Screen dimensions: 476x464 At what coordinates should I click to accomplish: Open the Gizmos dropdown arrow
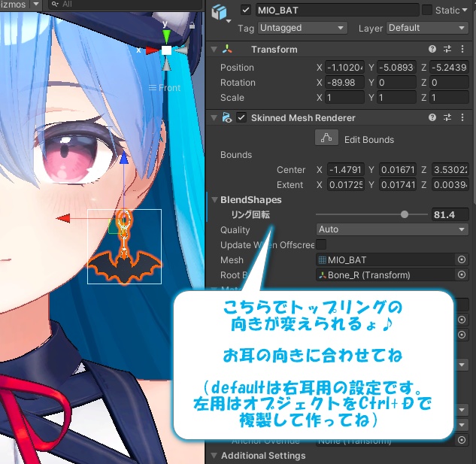point(36,4)
